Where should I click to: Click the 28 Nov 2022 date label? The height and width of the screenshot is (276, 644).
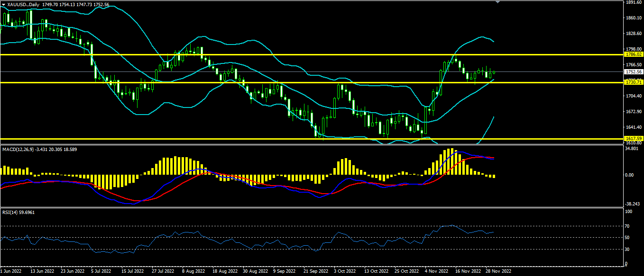[x=498, y=272]
